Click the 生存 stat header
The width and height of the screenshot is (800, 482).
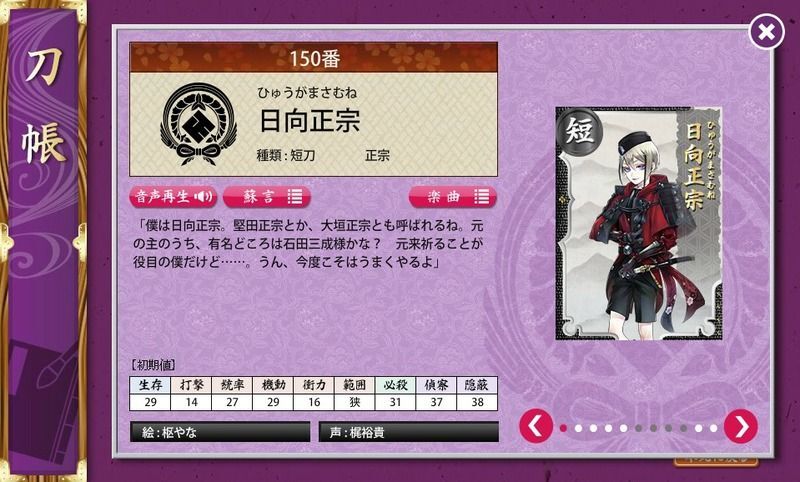click(x=150, y=385)
